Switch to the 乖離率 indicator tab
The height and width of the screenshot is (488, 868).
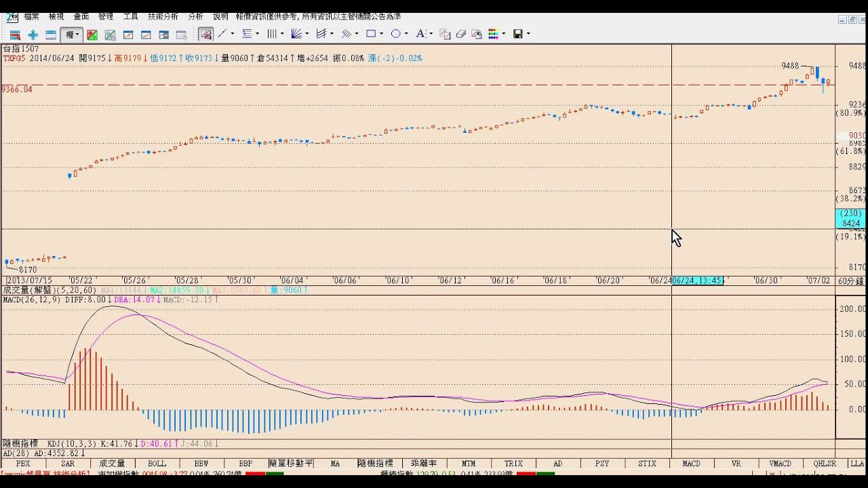(424, 464)
